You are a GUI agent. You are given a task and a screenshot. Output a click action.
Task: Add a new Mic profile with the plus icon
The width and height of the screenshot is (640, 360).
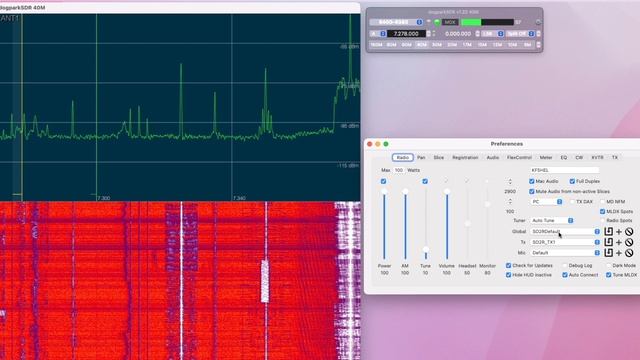coord(619,253)
